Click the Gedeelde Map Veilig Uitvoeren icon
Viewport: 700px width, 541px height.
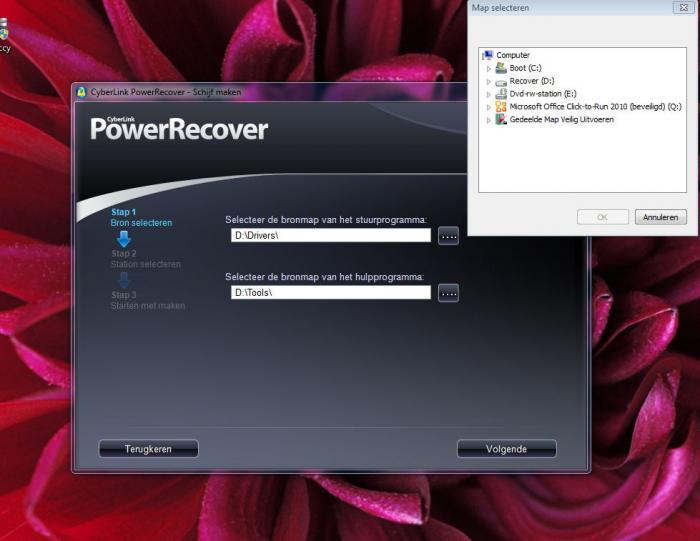tap(501, 120)
